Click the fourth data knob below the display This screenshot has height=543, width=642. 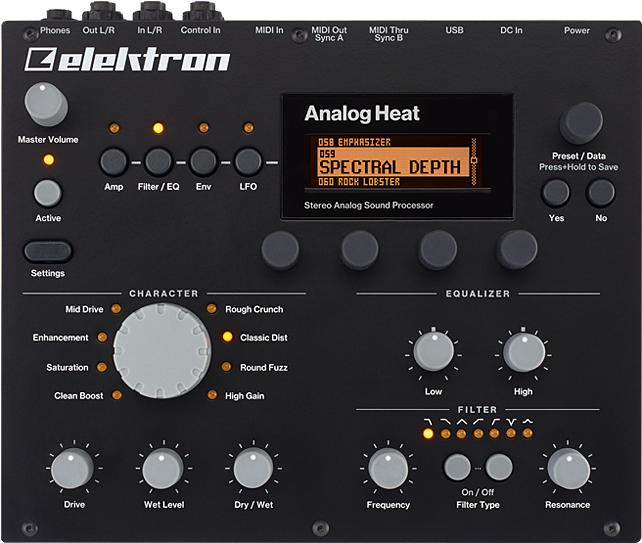click(516, 250)
